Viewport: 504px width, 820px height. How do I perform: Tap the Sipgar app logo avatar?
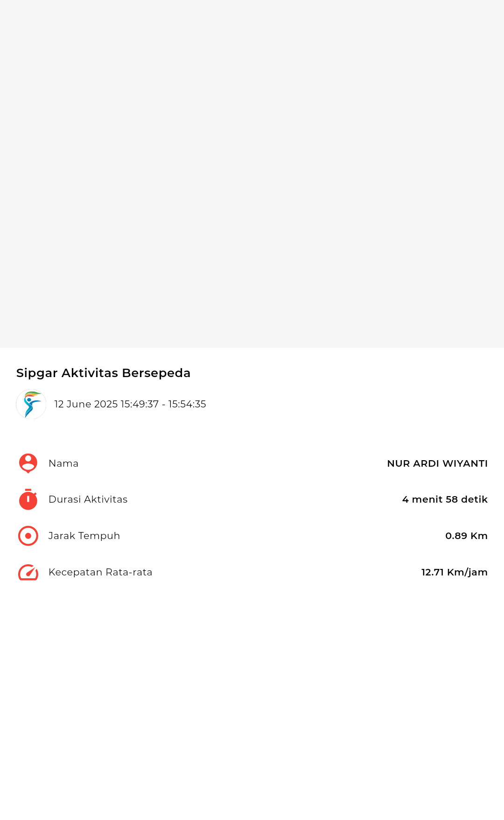tap(31, 404)
